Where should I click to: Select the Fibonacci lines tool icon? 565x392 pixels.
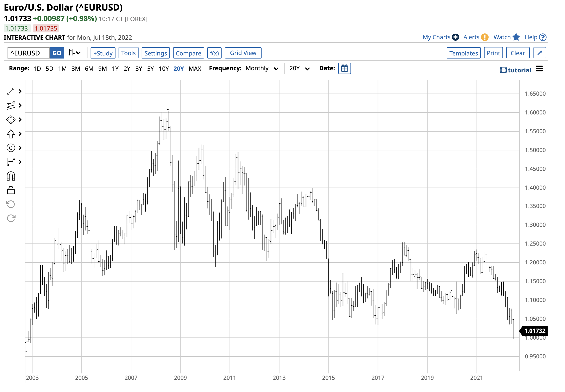[11, 106]
